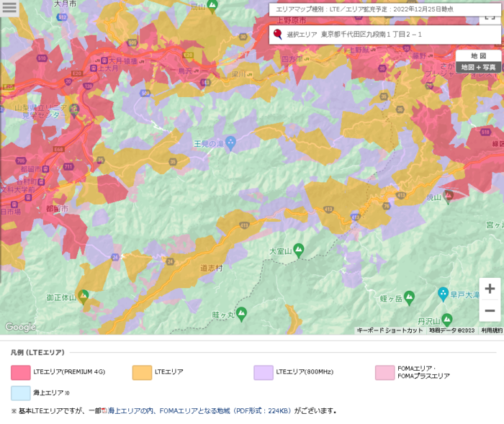Click the route 413 shield near 道志村

click(x=244, y=225)
